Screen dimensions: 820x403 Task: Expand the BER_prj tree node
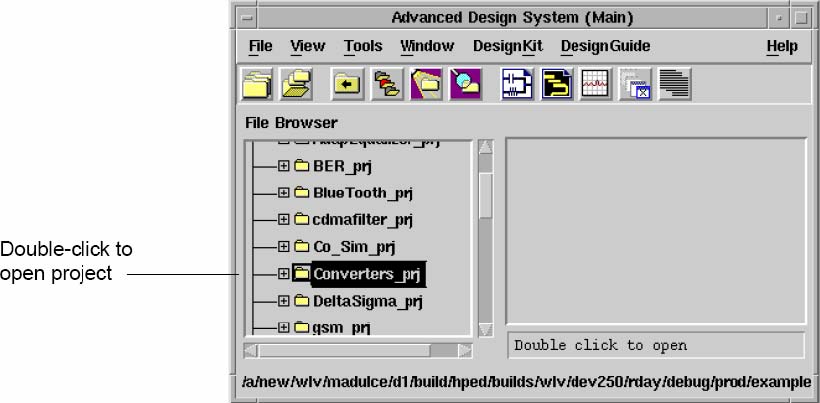coord(283,166)
